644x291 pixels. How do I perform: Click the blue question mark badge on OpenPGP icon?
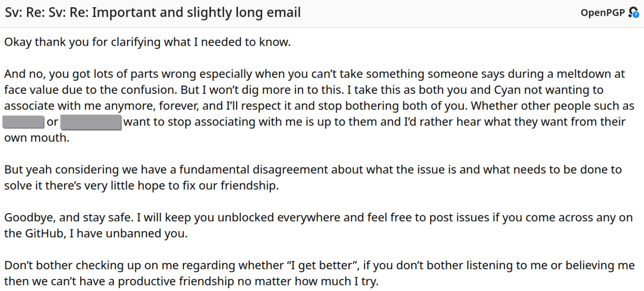[636, 15]
